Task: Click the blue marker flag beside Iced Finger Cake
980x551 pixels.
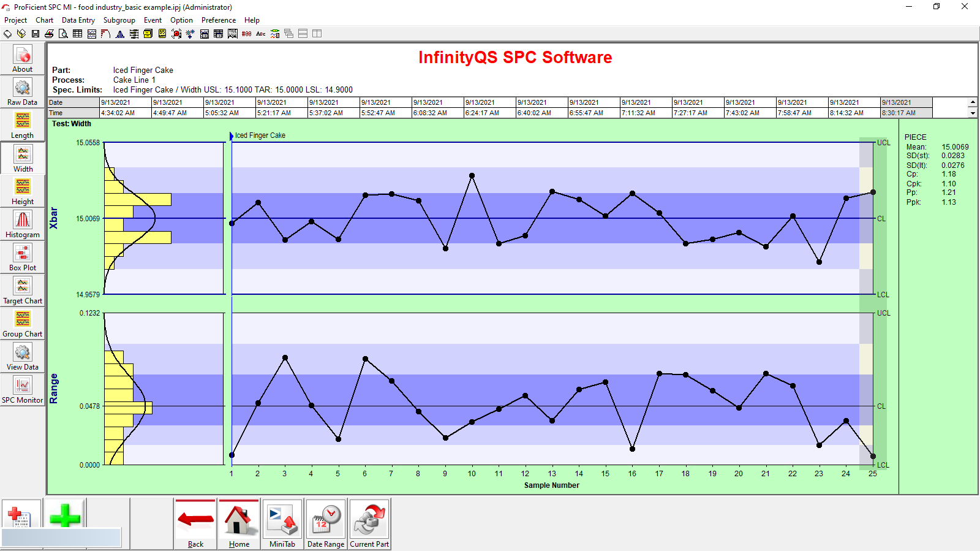Action: click(x=232, y=136)
